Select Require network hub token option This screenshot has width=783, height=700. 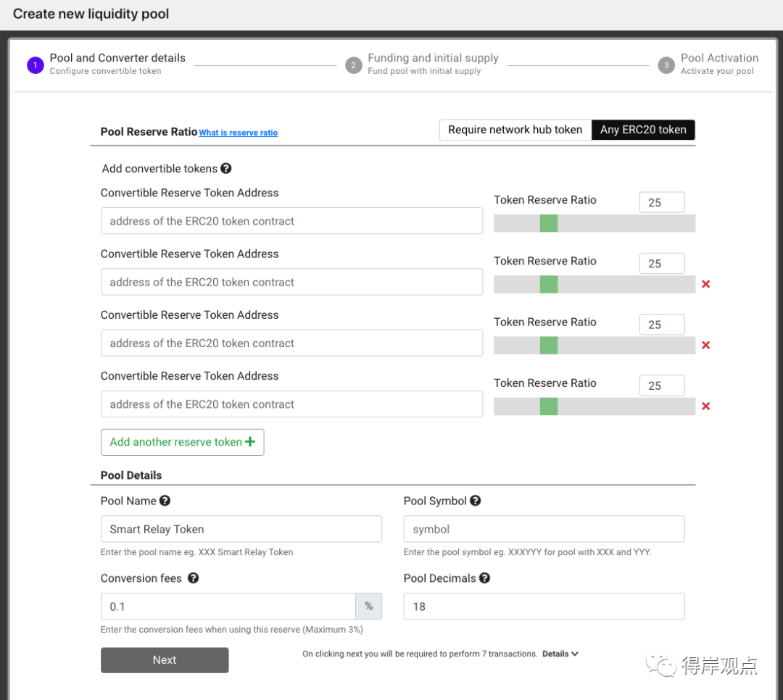click(515, 130)
